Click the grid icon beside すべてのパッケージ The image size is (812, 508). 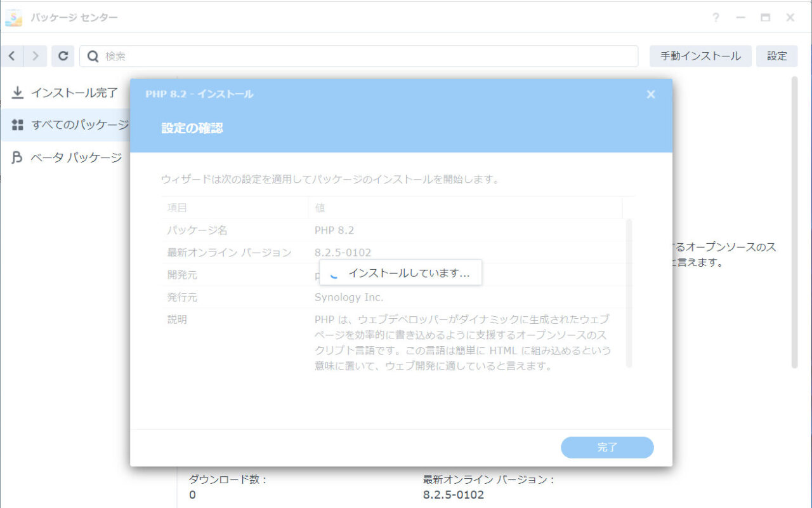[x=18, y=125]
